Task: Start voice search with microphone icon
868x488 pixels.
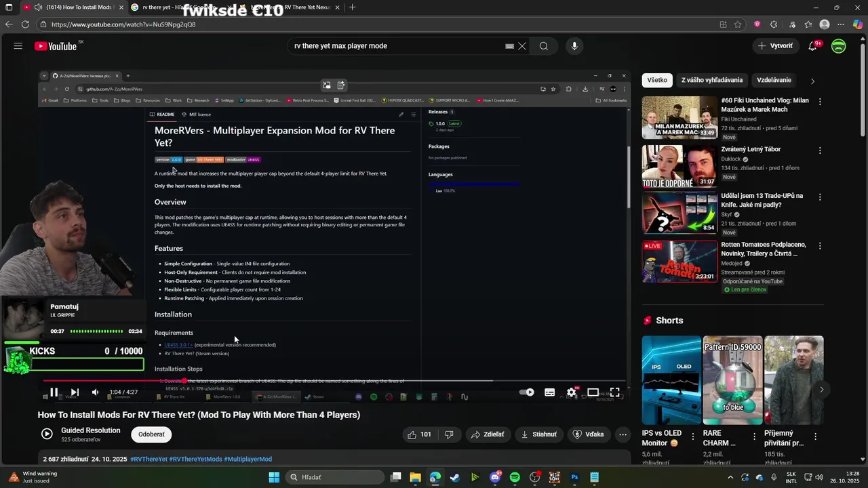Action: [x=574, y=46]
